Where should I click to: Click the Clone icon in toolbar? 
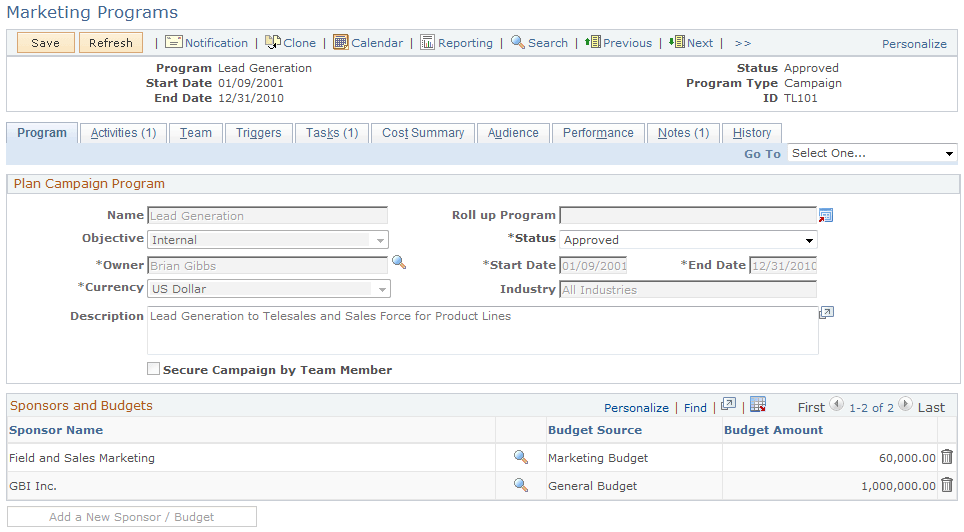click(x=273, y=42)
